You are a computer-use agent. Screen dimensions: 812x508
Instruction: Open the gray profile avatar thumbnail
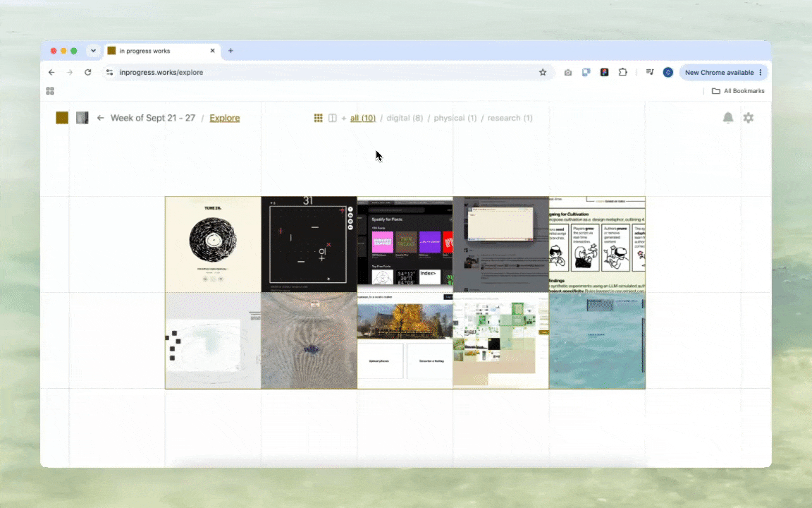point(82,119)
